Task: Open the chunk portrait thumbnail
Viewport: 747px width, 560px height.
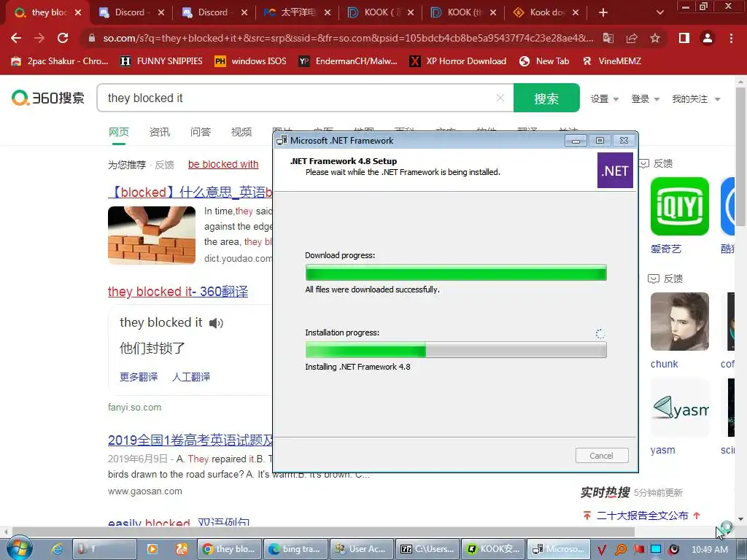Action: coord(679,322)
